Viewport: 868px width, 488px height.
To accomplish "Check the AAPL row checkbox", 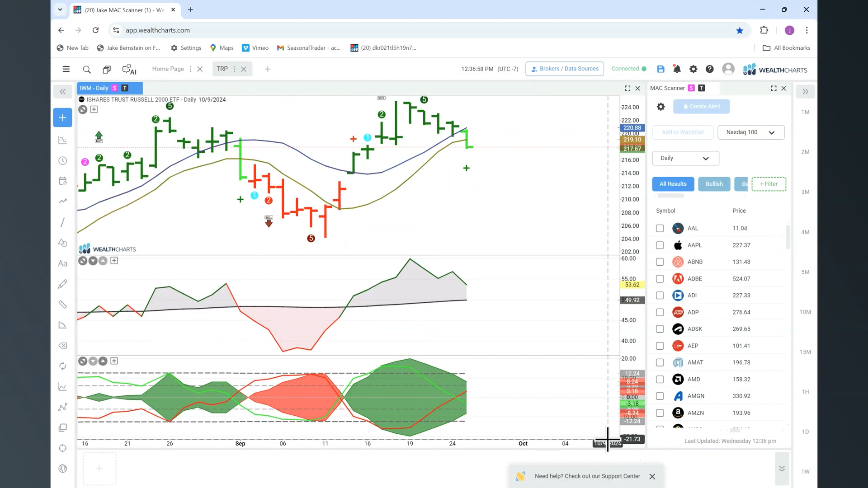I will [660, 245].
